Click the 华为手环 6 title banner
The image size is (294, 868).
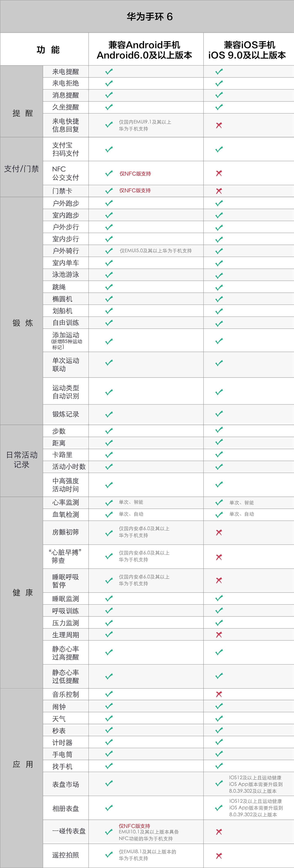147,17
